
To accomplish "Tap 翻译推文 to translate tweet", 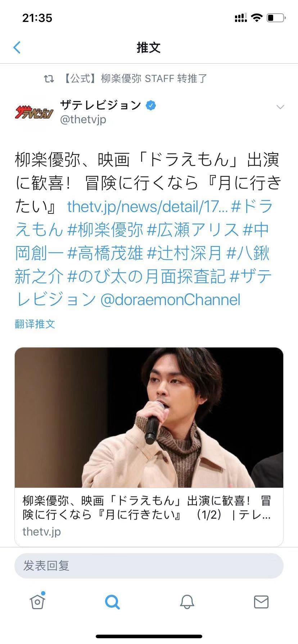I will [35, 324].
